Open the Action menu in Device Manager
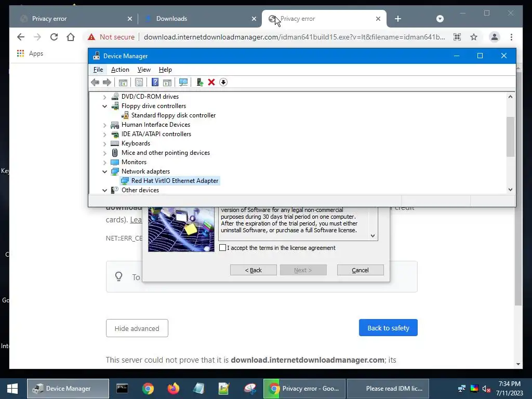The width and height of the screenshot is (532, 399). (x=120, y=70)
